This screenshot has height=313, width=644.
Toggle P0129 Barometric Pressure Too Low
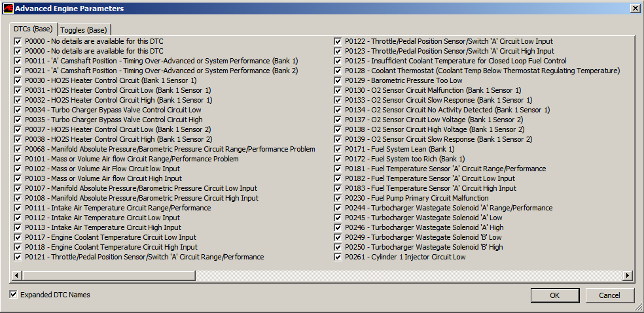tap(338, 80)
